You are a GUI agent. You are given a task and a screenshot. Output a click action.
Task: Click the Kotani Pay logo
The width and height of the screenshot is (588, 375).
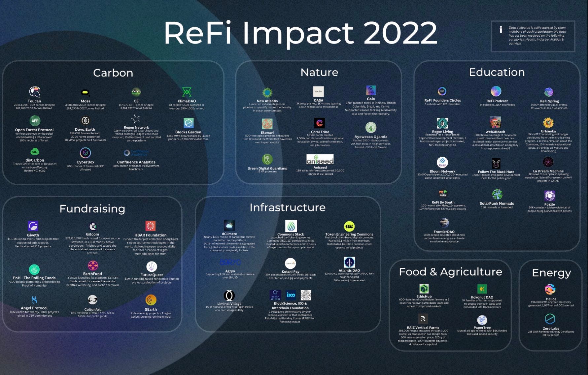[290, 264]
